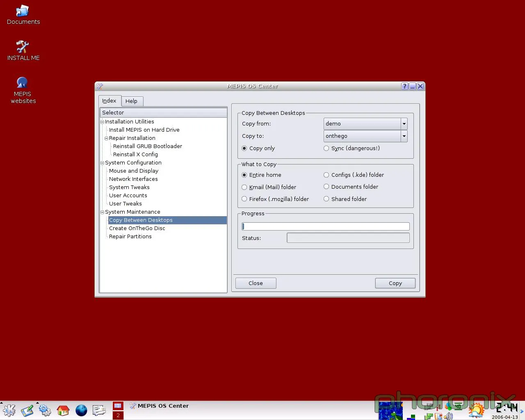
Task: Switch to desktop 1 in the pager
Action: pos(118,406)
